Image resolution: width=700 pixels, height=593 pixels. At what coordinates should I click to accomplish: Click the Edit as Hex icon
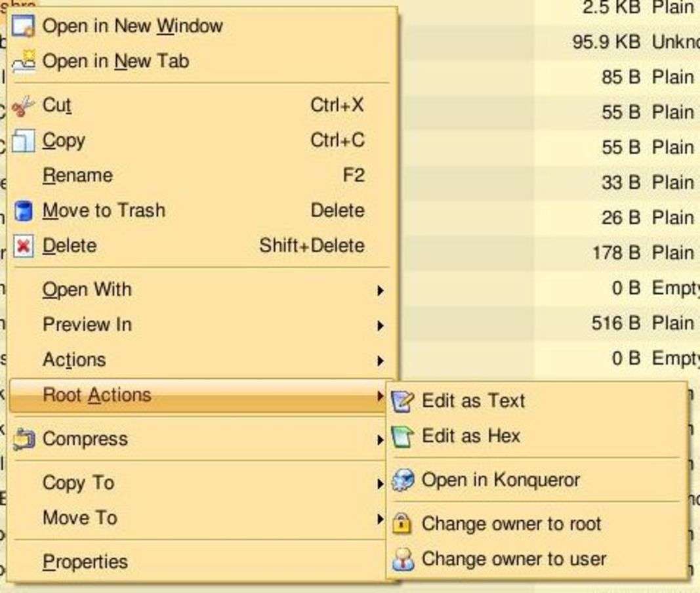[x=402, y=436]
